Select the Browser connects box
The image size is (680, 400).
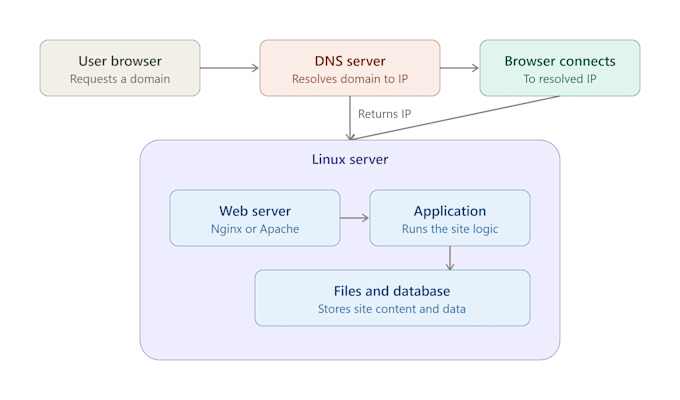click(x=560, y=68)
